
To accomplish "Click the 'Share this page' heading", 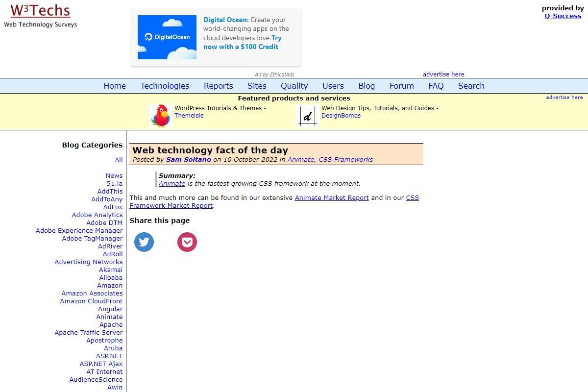I will [x=160, y=220].
